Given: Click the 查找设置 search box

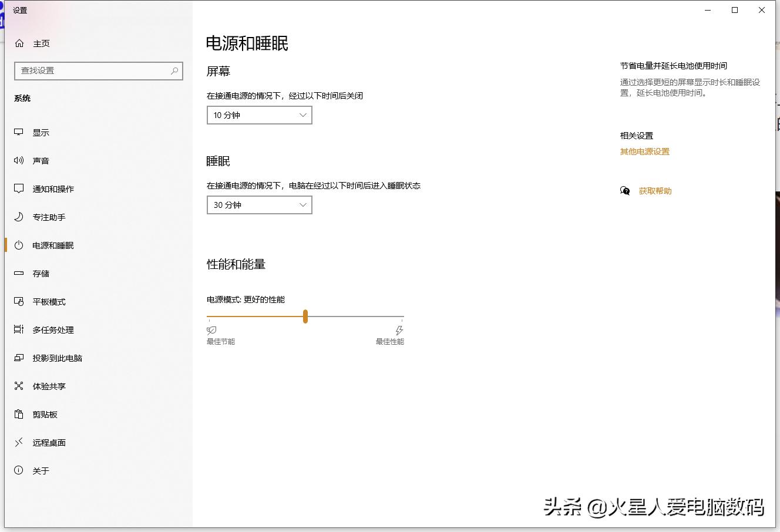Looking at the screenshot, I should 98,70.
